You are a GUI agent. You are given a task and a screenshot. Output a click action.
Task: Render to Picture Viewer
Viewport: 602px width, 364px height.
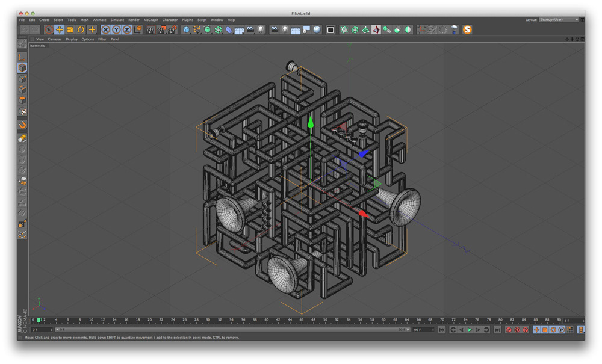[161, 29]
